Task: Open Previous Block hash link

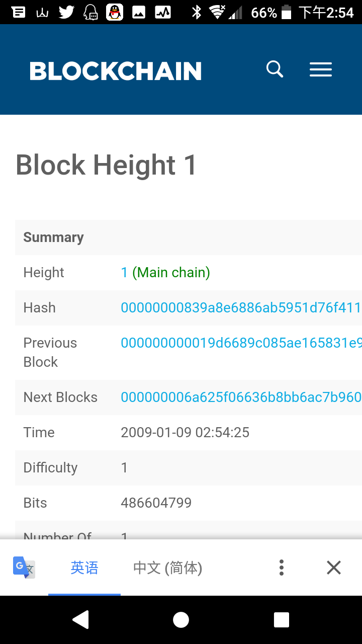Action: click(x=241, y=343)
